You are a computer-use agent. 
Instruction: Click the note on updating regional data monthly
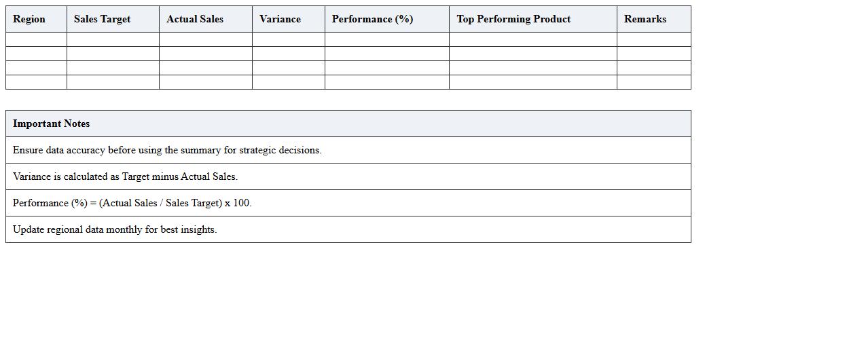pos(115,229)
